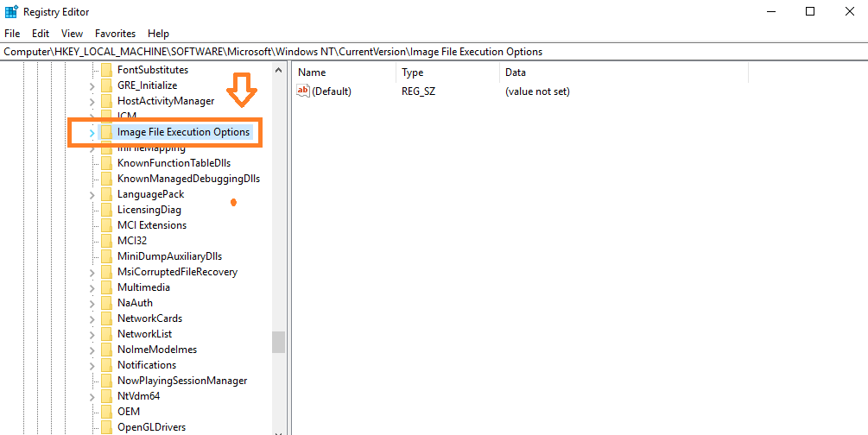Viewport: 868px width, 435px height.
Task: Click the LicensingDiag folder icon
Action: pos(106,210)
